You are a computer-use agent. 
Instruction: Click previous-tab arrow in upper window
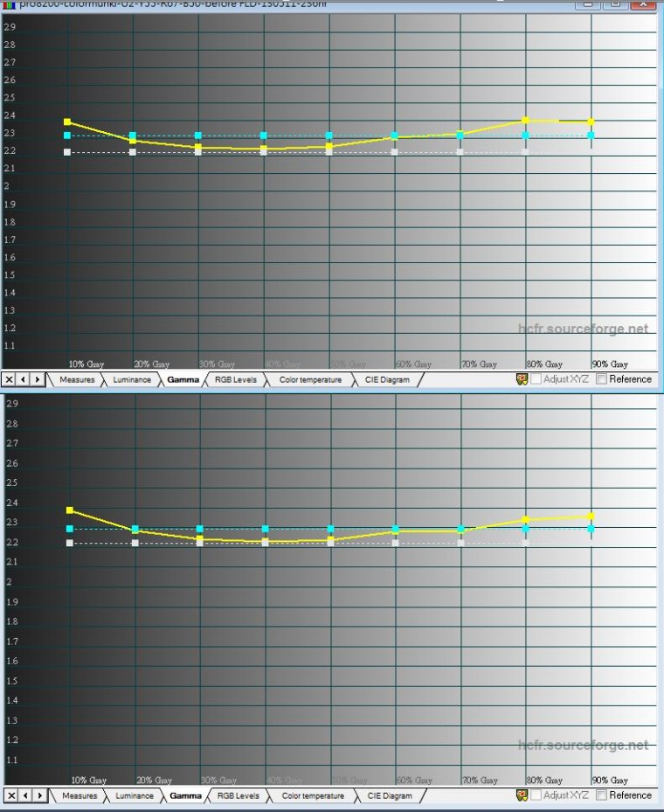tap(24, 379)
